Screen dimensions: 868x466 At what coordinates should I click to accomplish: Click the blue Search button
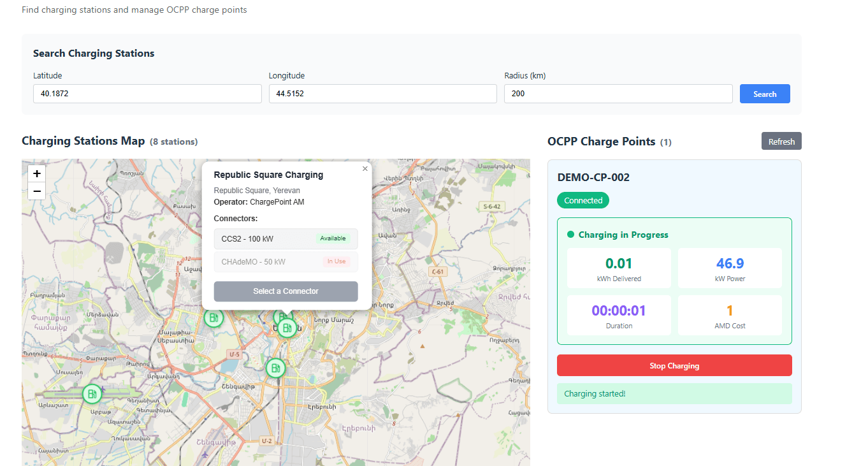click(765, 94)
